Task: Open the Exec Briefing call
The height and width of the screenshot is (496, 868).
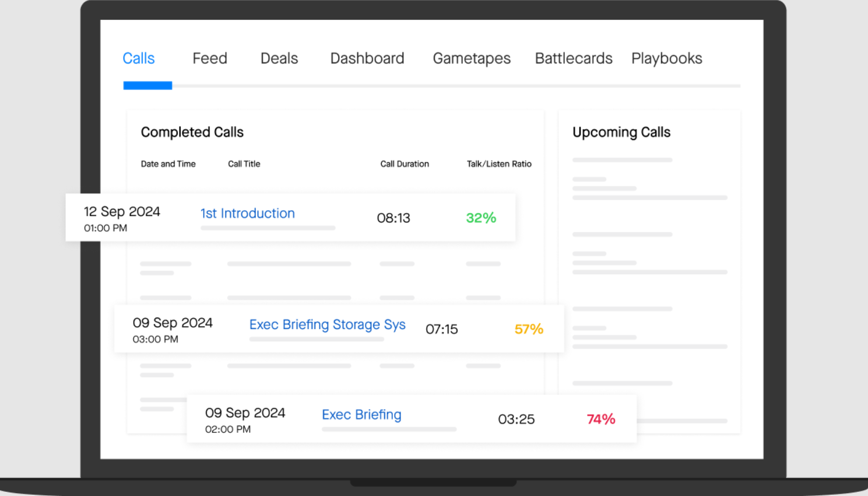Action: click(361, 415)
